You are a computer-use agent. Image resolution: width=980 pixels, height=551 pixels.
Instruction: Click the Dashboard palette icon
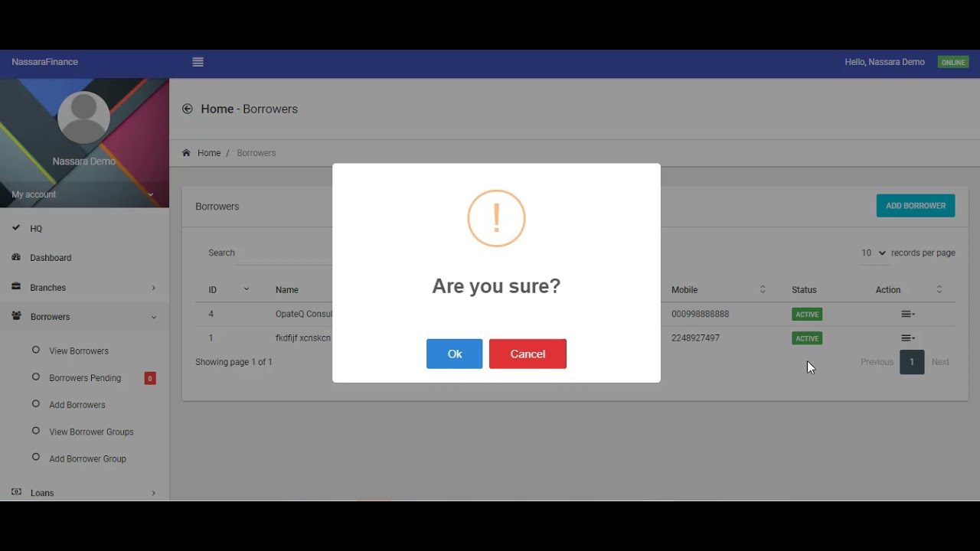[16, 257]
